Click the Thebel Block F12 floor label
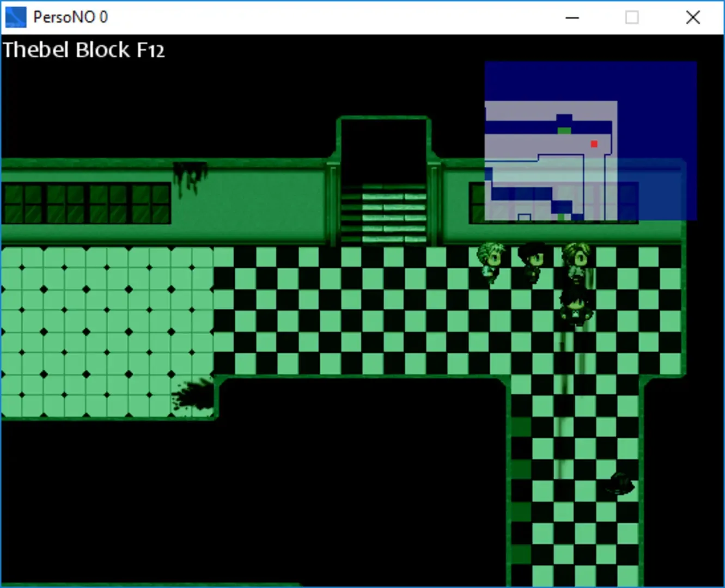This screenshot has height=588, width=725. [83, 50]
